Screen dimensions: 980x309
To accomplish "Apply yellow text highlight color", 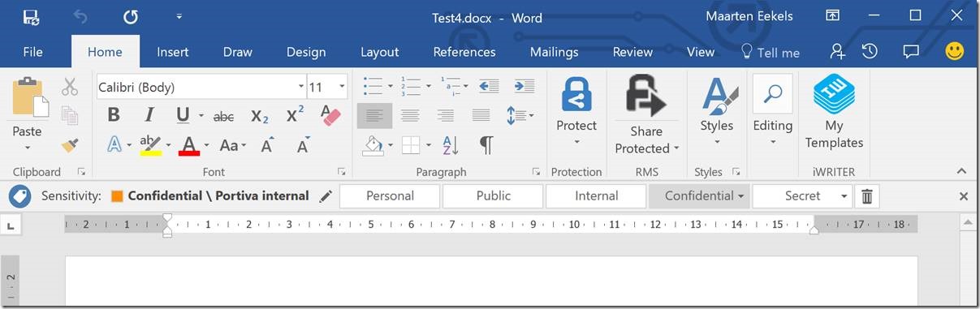I will [x=150, y=146].
